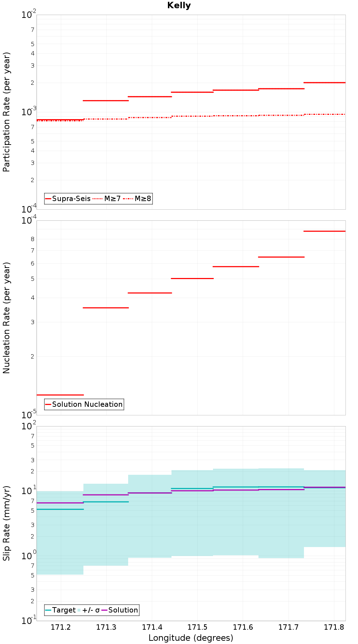The width and height of the screenshot is (358, 644).
Task: Click the leftmost teal Target slip segment
Action: [60, 509]
